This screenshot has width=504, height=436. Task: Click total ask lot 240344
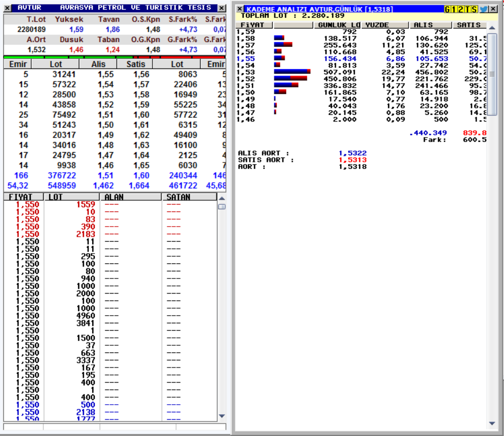point(183,176)
